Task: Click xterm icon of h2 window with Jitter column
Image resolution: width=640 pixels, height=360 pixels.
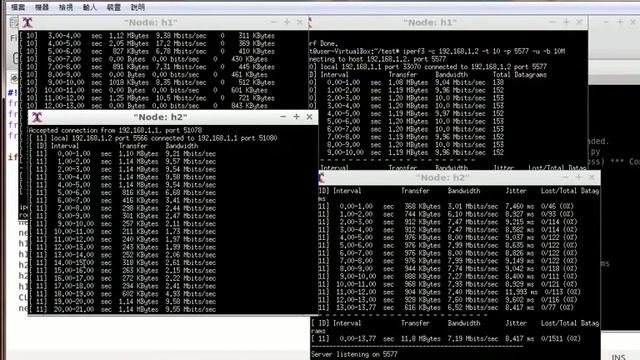Action: pyautogui.click(x=322, y=178)
